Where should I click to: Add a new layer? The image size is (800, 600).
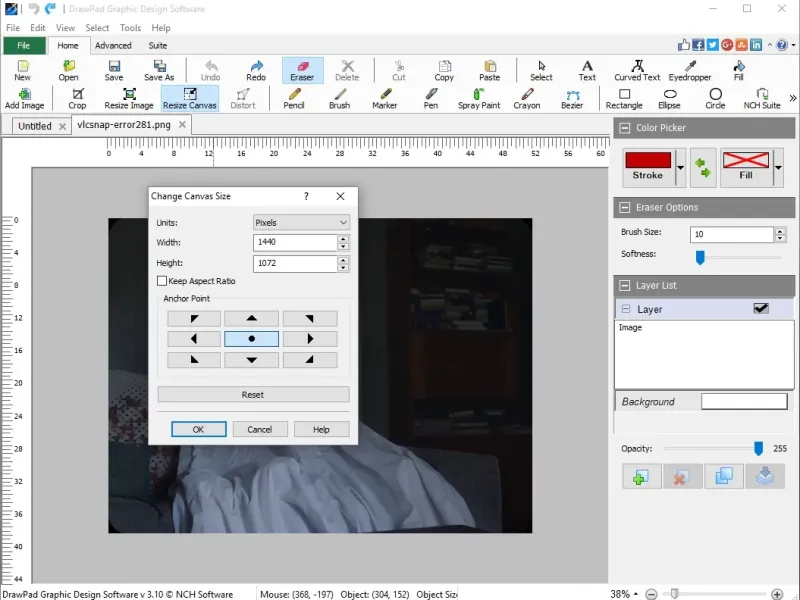coord(641,477)
